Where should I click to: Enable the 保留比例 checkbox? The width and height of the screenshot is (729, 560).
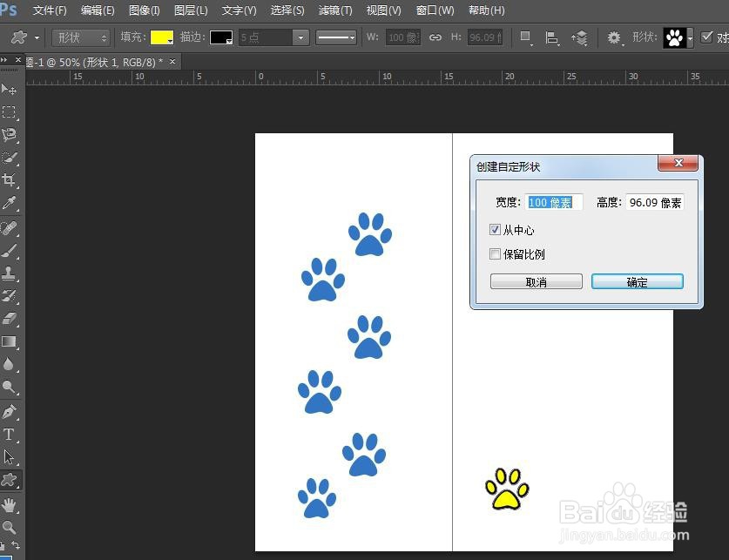point(496,254)
